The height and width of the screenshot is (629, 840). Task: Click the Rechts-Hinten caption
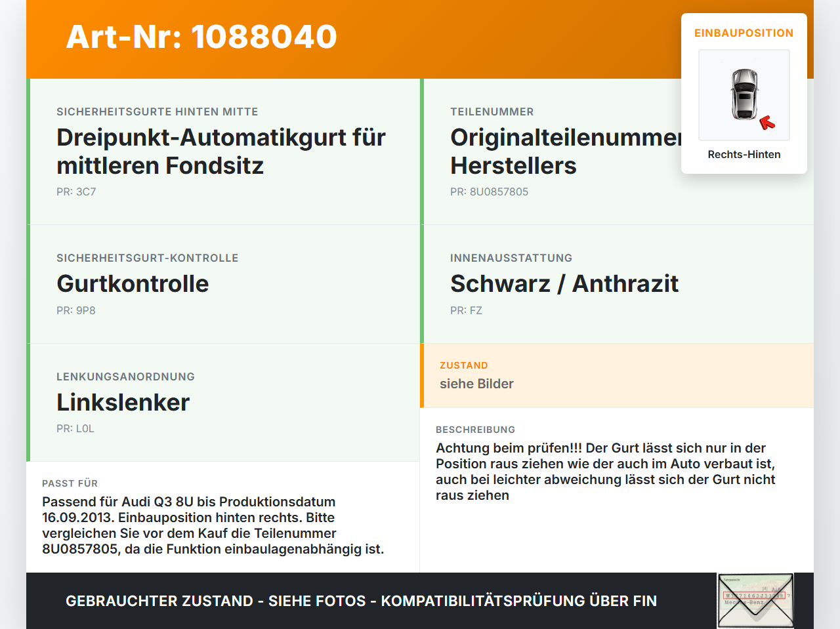click(x=744, y=155)
